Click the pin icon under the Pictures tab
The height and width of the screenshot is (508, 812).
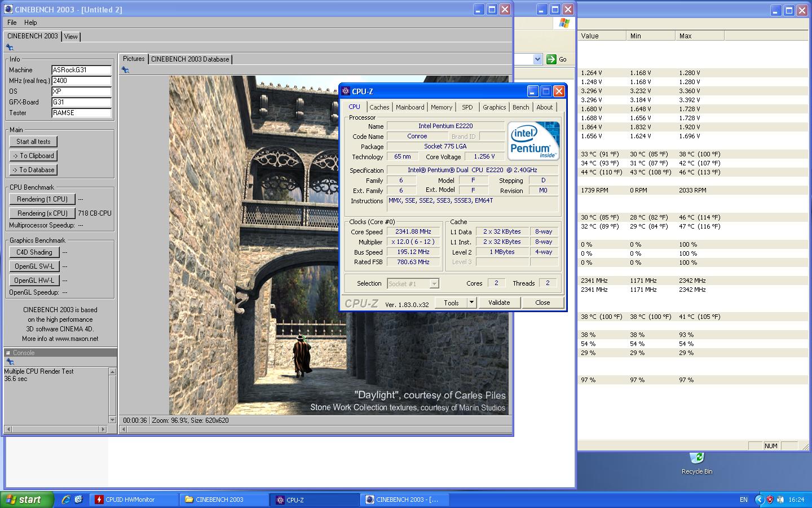(125, 70)
